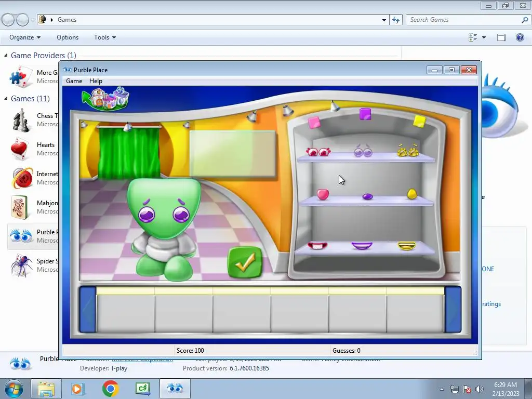Viewport: 532px width, 399px height.
Task: Click the yellow color cube atop shelf
Action: (x=419, y=121)
